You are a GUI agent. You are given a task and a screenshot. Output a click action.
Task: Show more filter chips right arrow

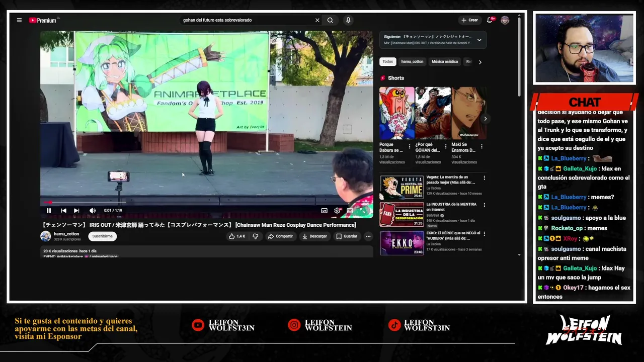(x=480, y=62)
